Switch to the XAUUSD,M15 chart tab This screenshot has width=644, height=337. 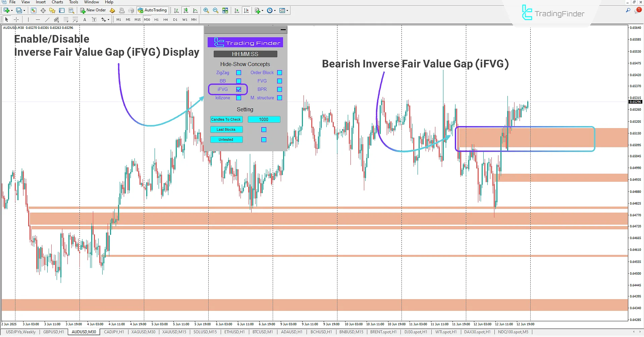(x=174, y=332)
